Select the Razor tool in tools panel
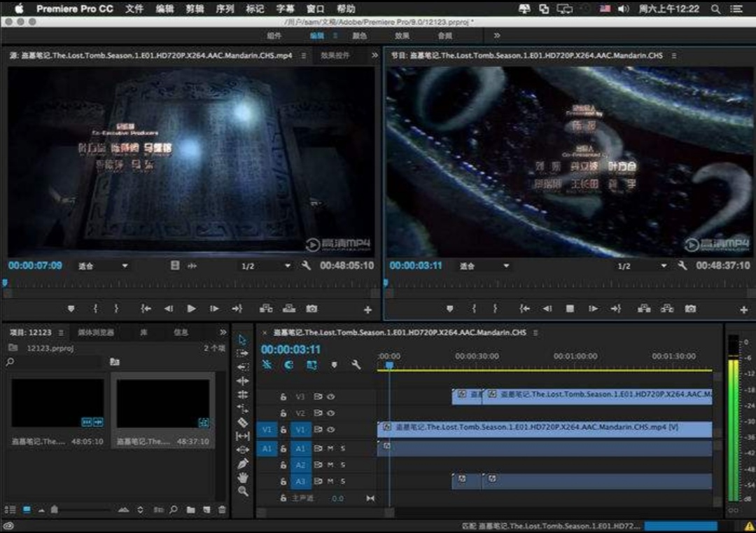The image size is (756, 533). [x=243, y=422]
